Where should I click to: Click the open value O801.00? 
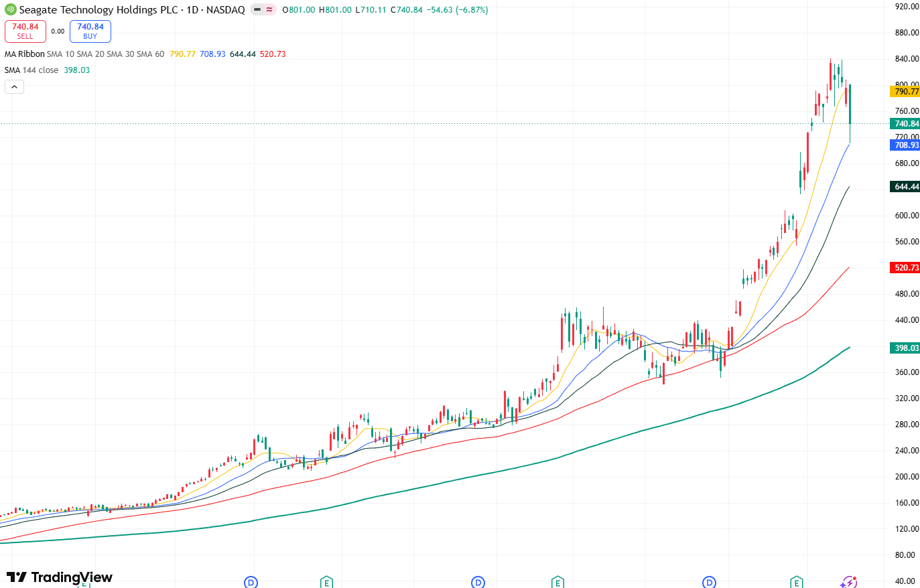click(299, 10)
